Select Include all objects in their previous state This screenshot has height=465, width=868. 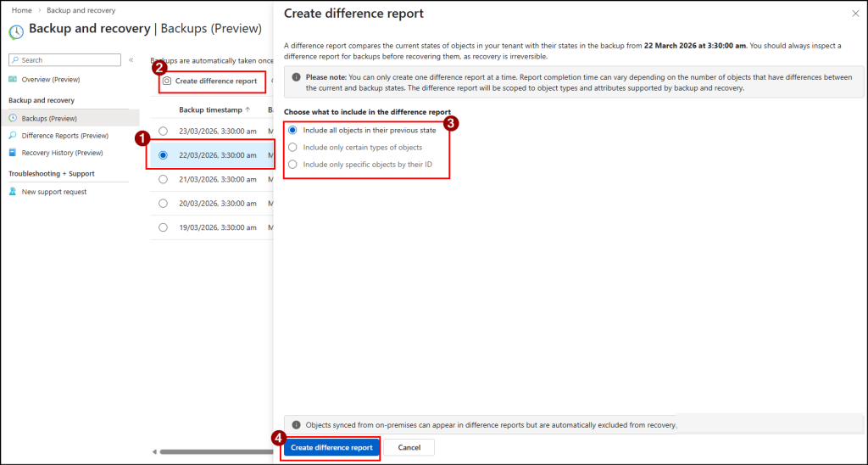coord(293,130)
